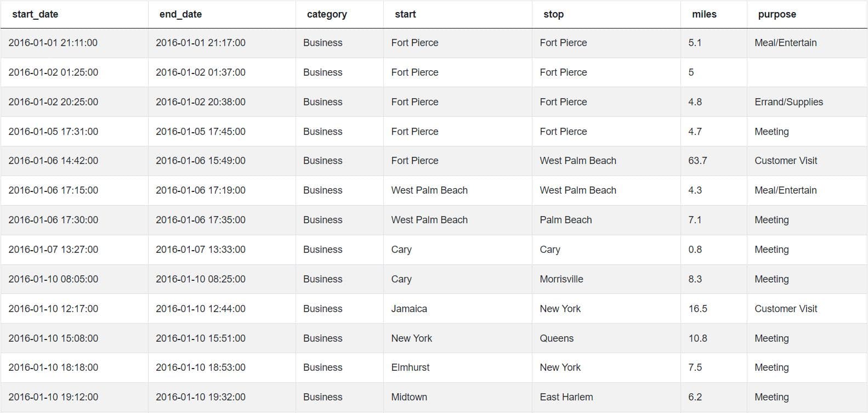The height and width of the screenshot is (413, 868).
Task: Click the purpose column header
Action: pyautogui.click(x=777, y=14)
